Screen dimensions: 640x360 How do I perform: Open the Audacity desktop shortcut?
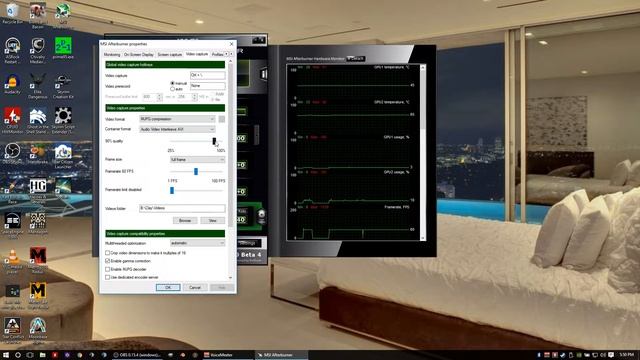[x=13, y=84]
